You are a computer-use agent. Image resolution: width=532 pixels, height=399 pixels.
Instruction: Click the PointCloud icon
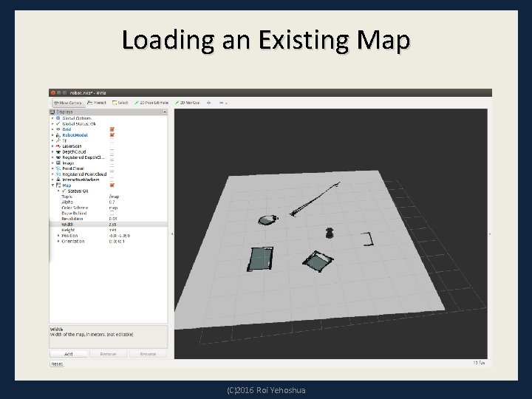coord(58,168)
